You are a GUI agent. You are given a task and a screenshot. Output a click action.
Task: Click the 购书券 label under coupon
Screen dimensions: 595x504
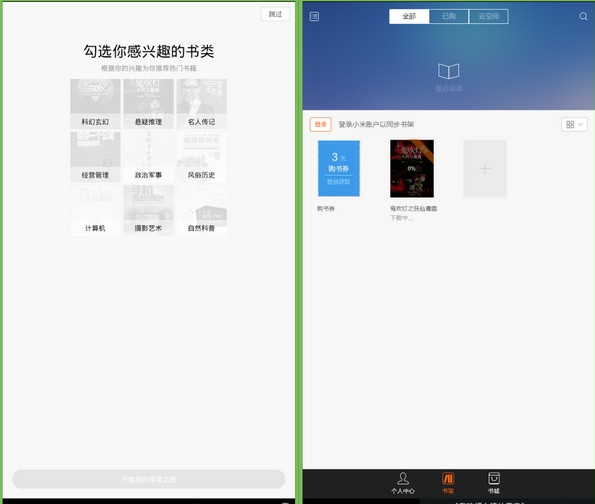click(x=326, y=208)
